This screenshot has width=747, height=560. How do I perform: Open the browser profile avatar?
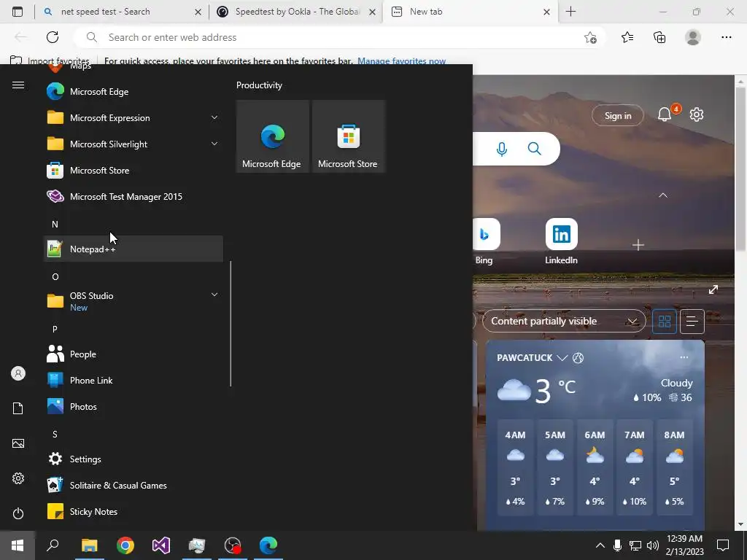[x=693, y=37]
